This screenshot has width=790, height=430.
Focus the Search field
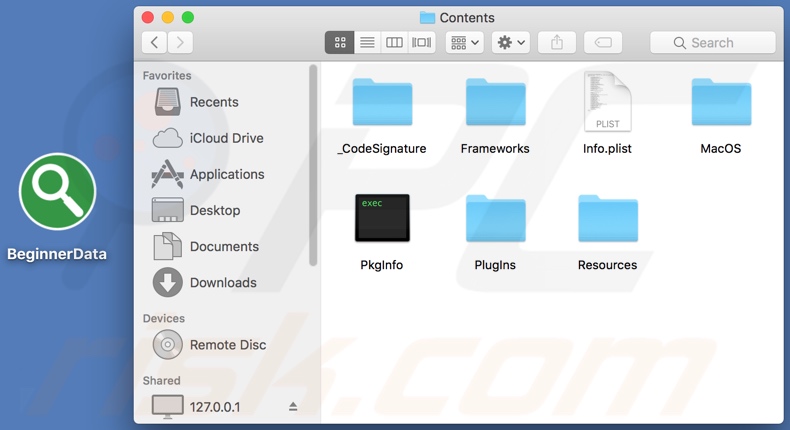[x=712, y=42]
